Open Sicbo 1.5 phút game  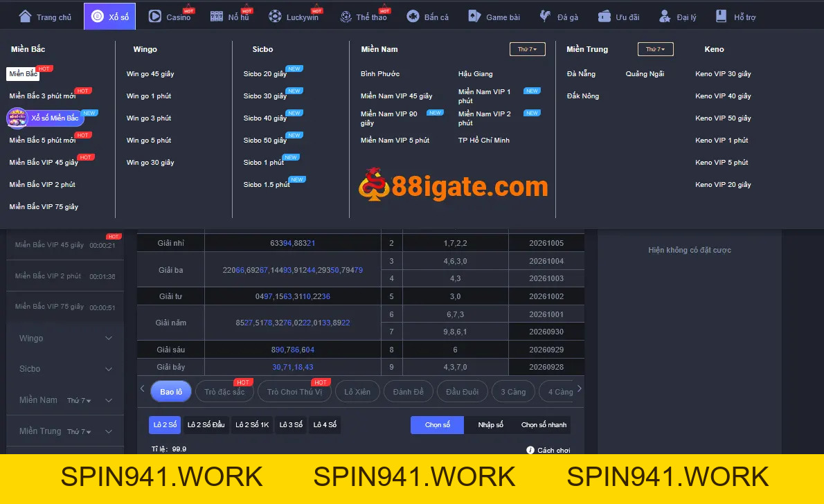tap(267, 184)
